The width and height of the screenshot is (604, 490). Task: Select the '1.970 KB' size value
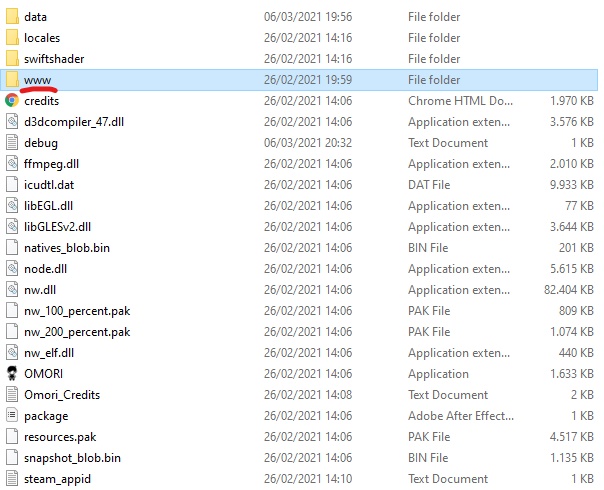[x=572, y=101]
